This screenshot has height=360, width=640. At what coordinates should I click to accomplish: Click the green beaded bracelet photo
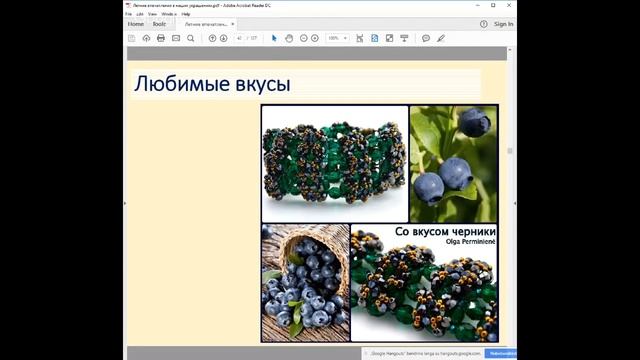click(335, 164)
